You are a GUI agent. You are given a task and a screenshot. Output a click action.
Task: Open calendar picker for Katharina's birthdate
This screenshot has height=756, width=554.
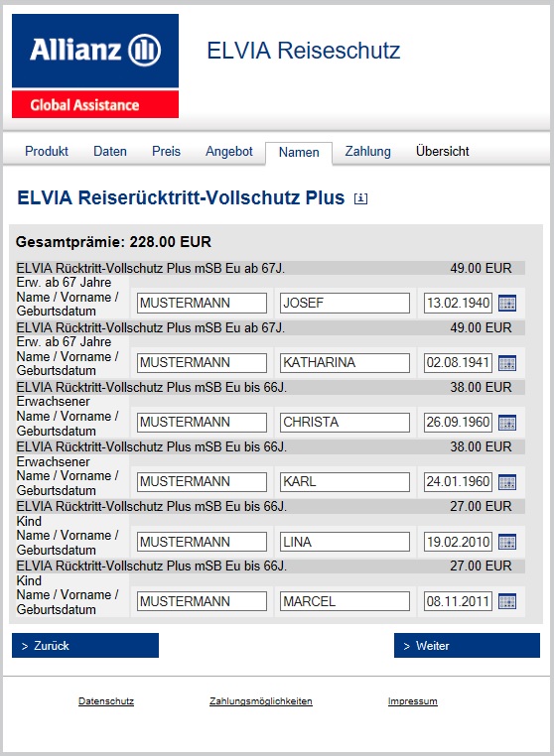tap(507, 362)
